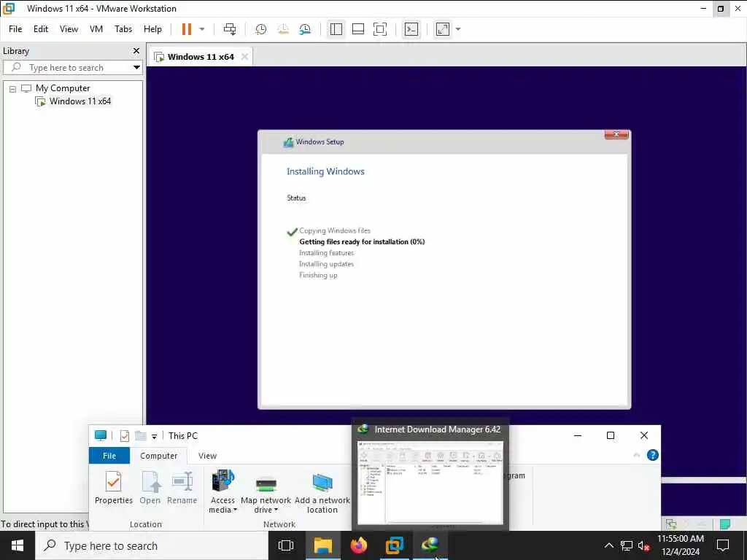The image size is (747, 560).
Task: Click 'Getting files ready for installation (0%)' text
Action: [362, 242]
